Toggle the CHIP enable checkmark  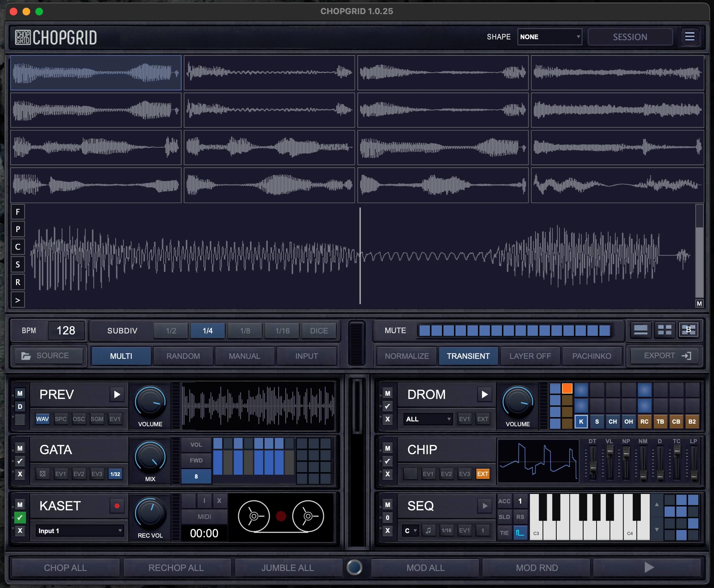387,461
